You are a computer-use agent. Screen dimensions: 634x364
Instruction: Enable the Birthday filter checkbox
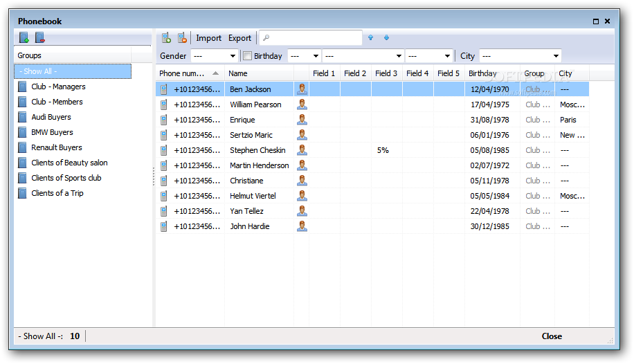248,56
